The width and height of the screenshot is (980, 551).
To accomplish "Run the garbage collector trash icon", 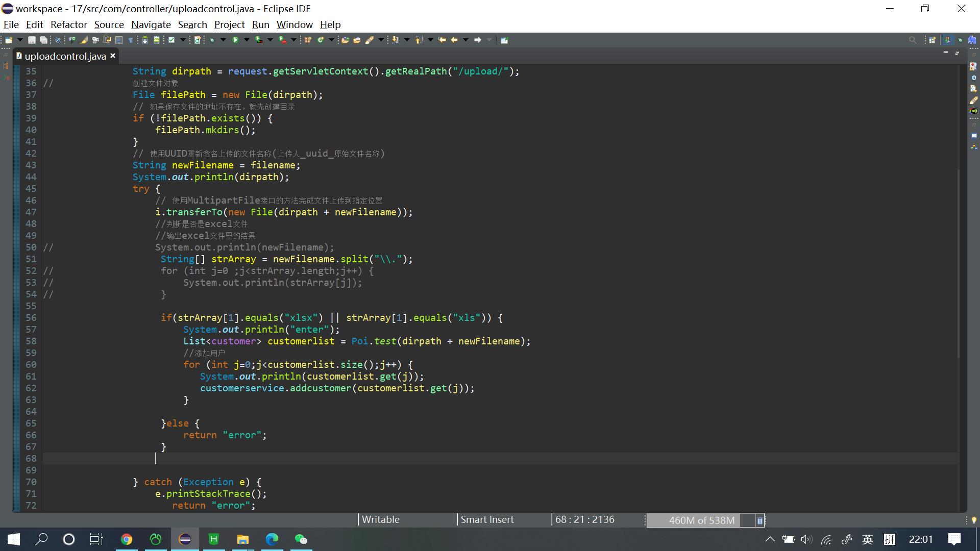I will pos(759,520).
